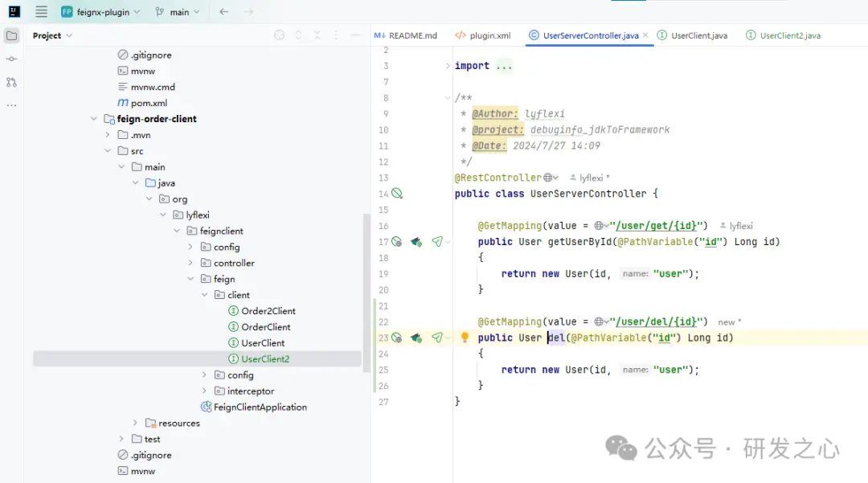Click the Commit tool window icon
868x483 pixels.
coord(12,59)
